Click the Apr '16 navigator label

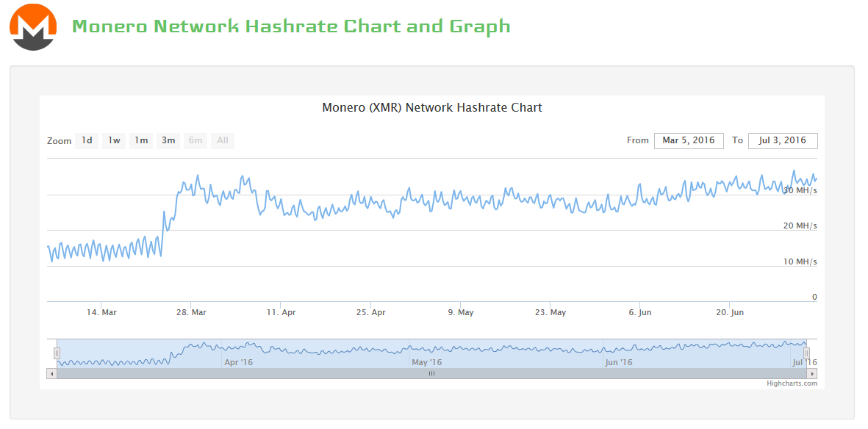coord(239,363)
